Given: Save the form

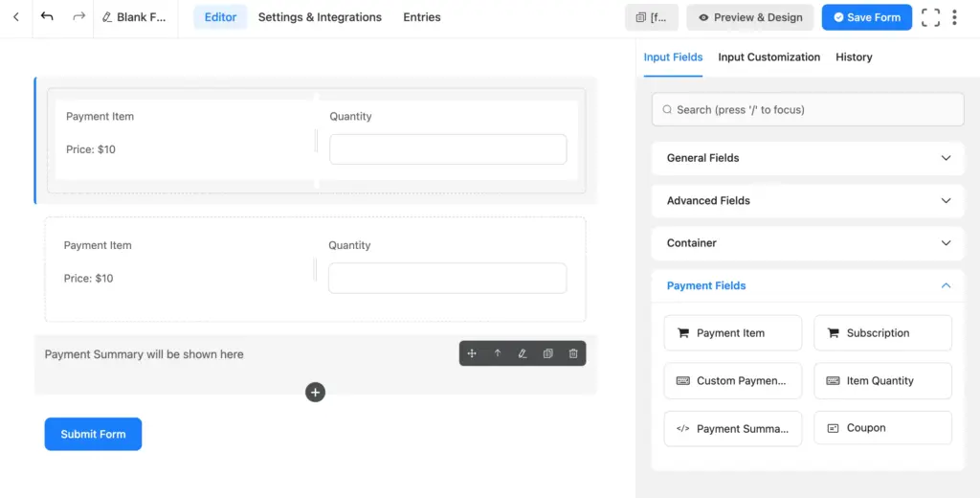Looking at the screenshot, I should tap(867, 17).
